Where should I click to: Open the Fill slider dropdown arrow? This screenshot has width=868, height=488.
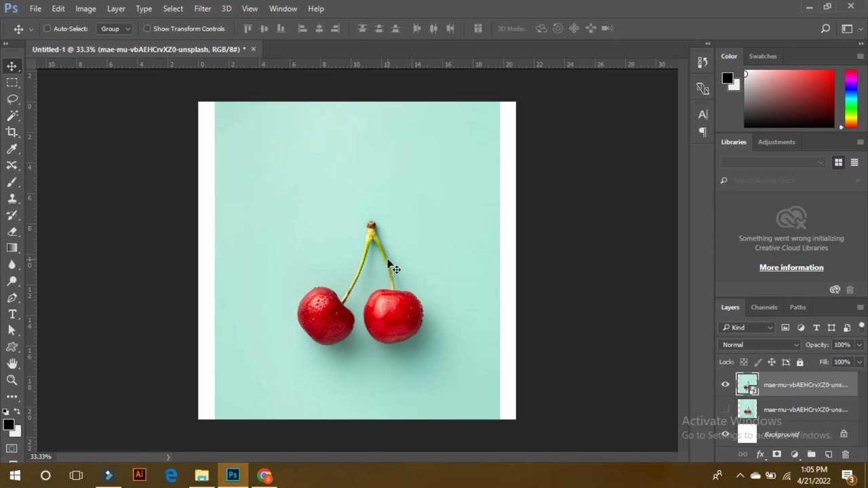click(x=859, y=362)
